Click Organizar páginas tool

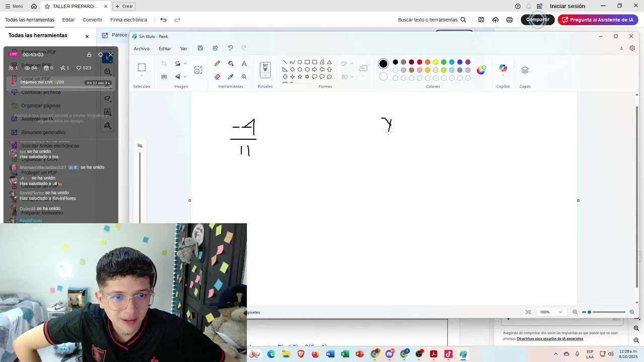click(41, 106)
